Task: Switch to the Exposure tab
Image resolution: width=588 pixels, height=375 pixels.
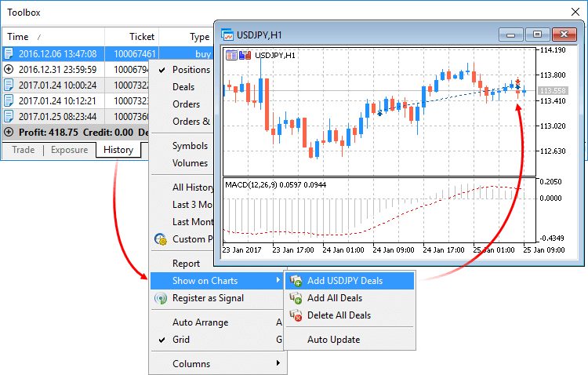Action: pos(69,150)
